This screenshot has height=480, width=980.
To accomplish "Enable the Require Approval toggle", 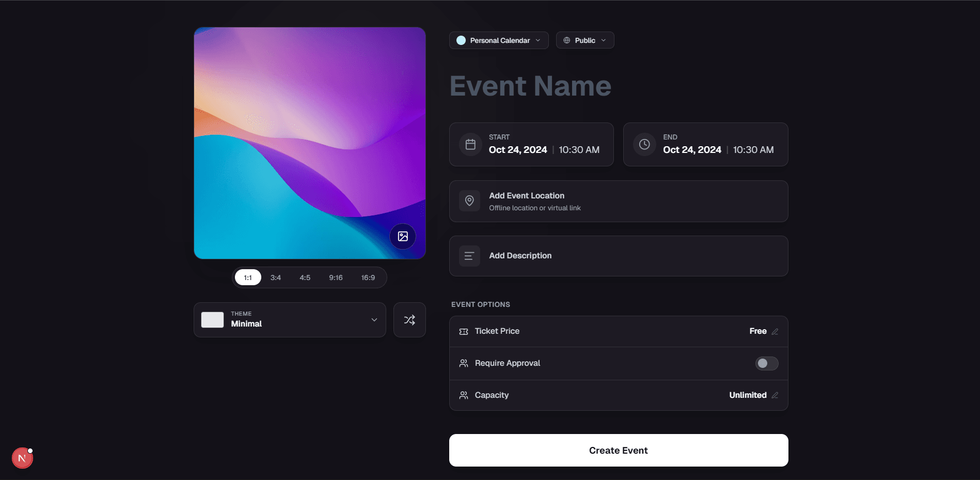I will tap(766, 363).
